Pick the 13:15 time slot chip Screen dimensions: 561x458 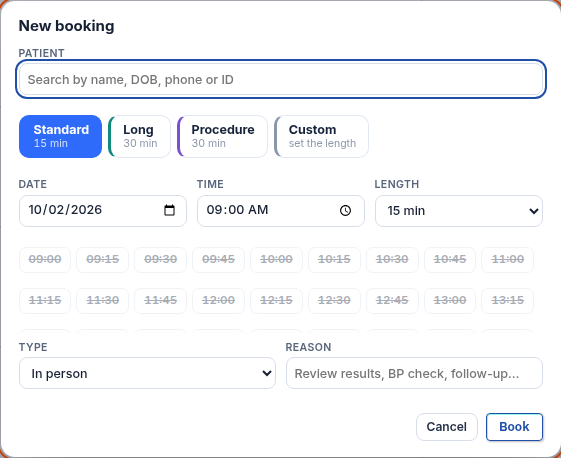507,301
